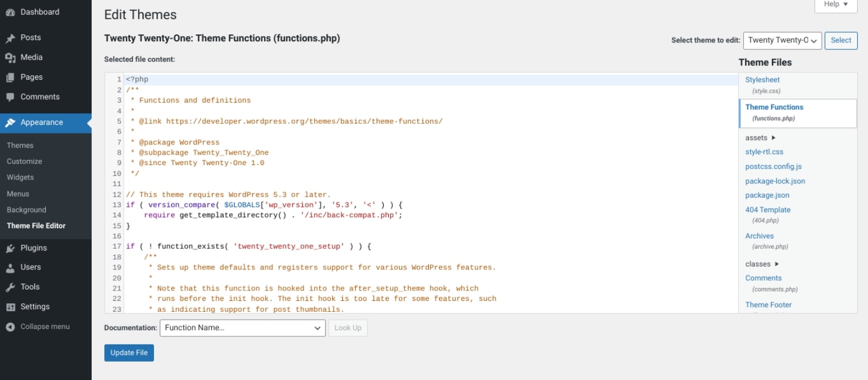Click the Posts pushpin icon
This screenshot has height=380, width=868.
click(x=10, y=38)
